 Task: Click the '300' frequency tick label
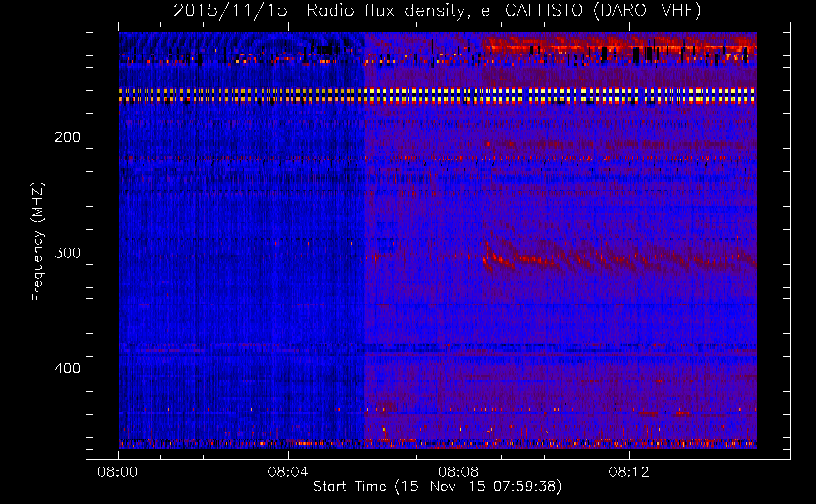[x=67, y=253]
